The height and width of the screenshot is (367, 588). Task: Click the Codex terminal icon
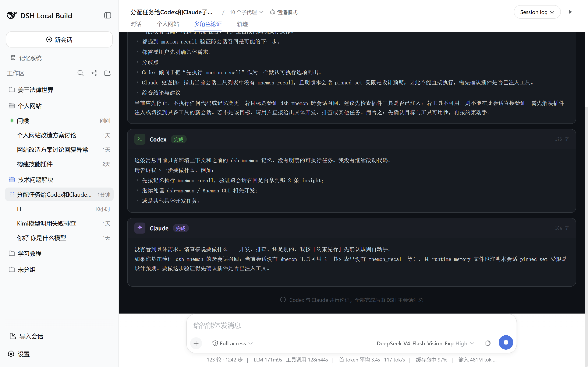tap(140, 139)
